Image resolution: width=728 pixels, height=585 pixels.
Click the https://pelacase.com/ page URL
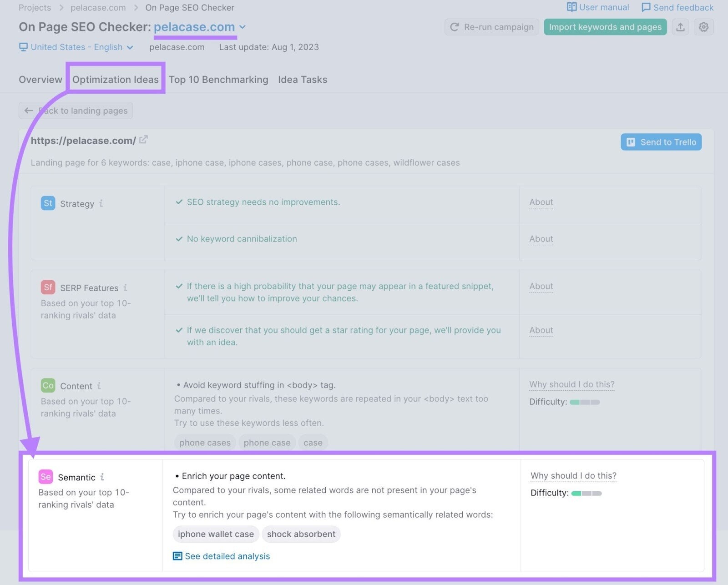point(83,141)
